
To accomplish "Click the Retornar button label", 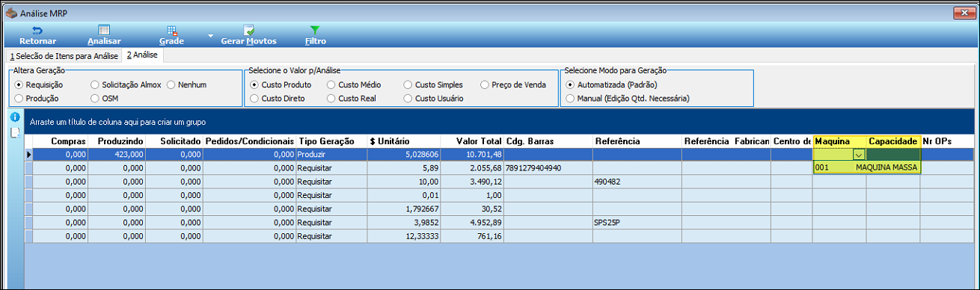I will [37, 42].
